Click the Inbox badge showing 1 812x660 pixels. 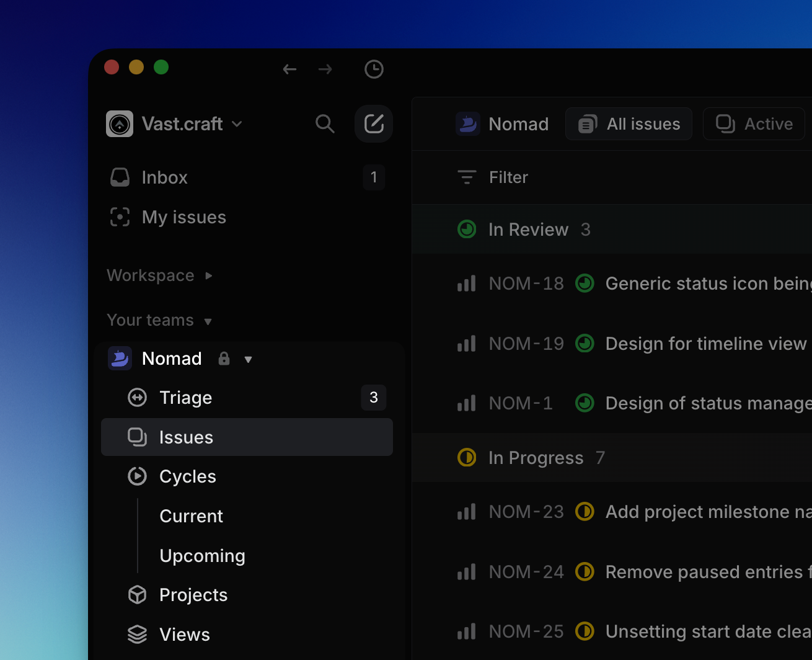click(x=374, y=177)
